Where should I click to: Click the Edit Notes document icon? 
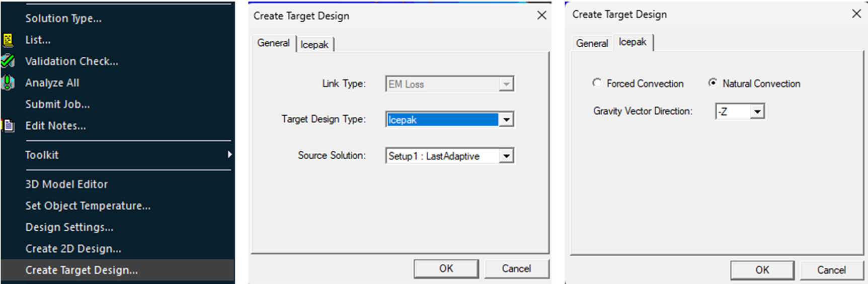[x=8, y=126]
